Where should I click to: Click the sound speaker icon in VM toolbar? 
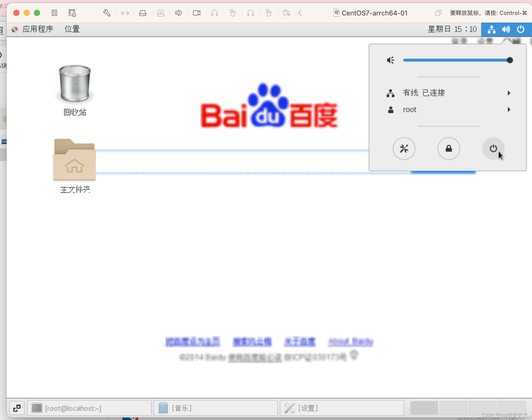[178, 13]
